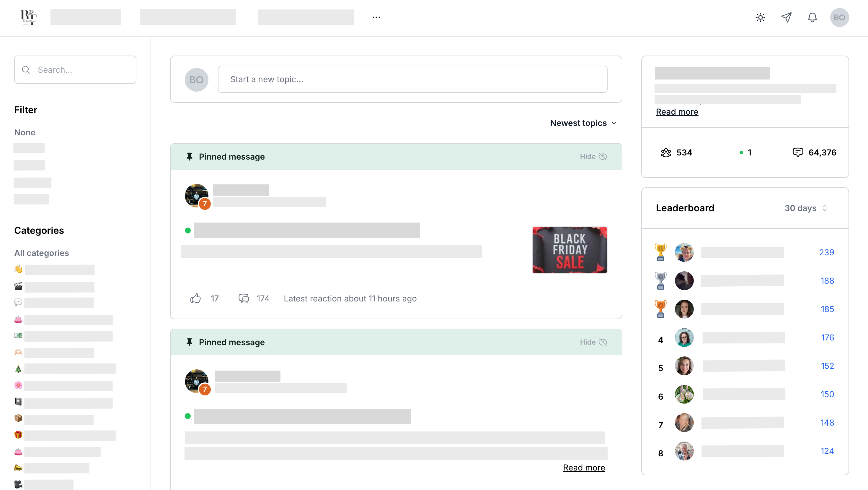Viewport: 868px width, 490px height.
Task: Open the Newest topics sort dropdown
Action: pos(583,123)
